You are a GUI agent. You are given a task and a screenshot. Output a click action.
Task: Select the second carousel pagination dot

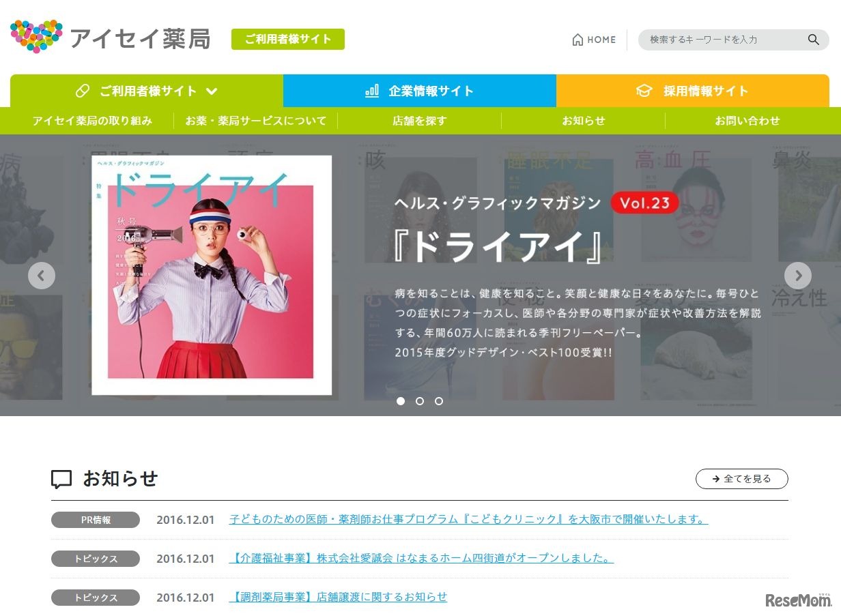coord(419,401)
